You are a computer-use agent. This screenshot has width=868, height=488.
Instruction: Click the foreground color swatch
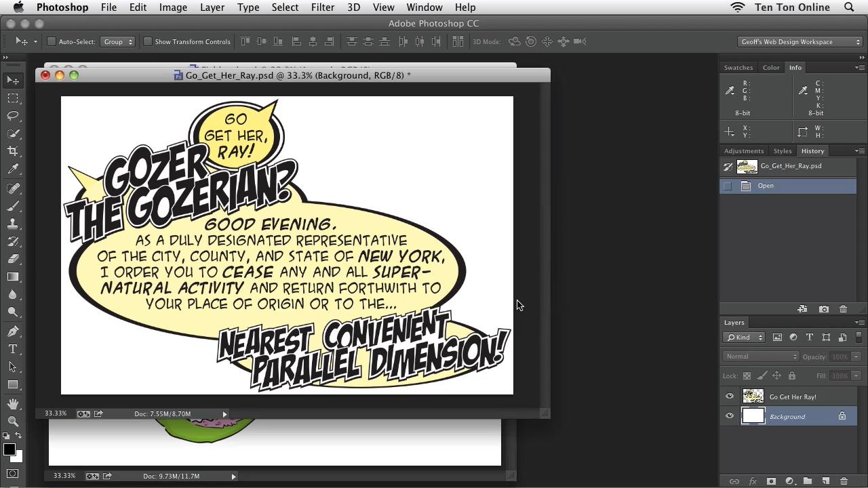tap(9, 449)
